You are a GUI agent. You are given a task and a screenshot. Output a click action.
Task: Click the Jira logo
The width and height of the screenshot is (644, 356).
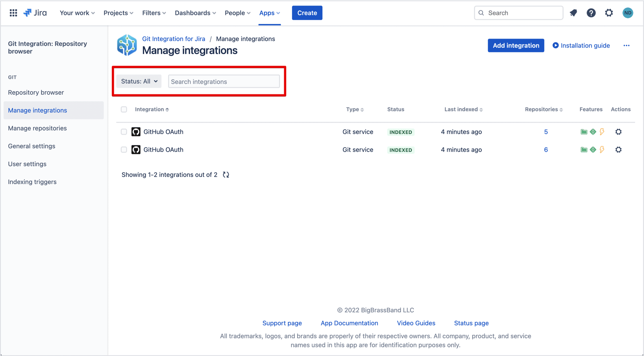pyautogui.click(x=35, y=13)
